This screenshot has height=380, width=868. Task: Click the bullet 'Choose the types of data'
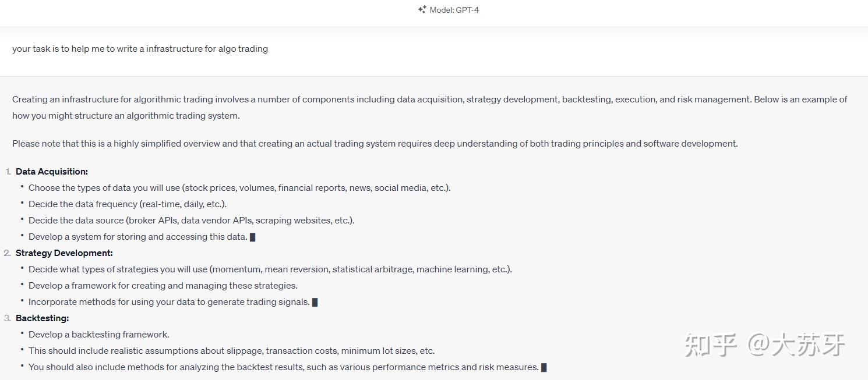239,188
